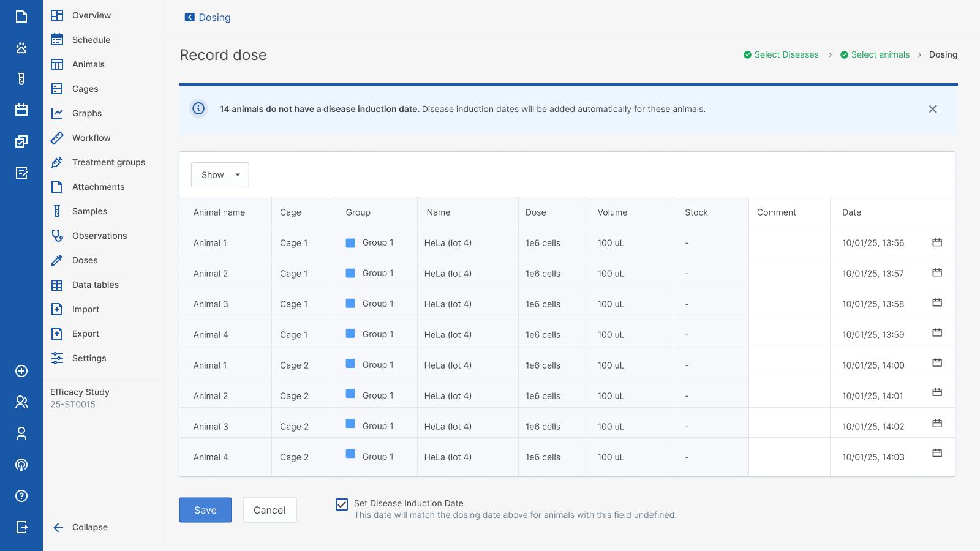Dismiss the disease induction date alert
Image resolution: width=980 pixels, height=551 pixels.
point(932,109)
